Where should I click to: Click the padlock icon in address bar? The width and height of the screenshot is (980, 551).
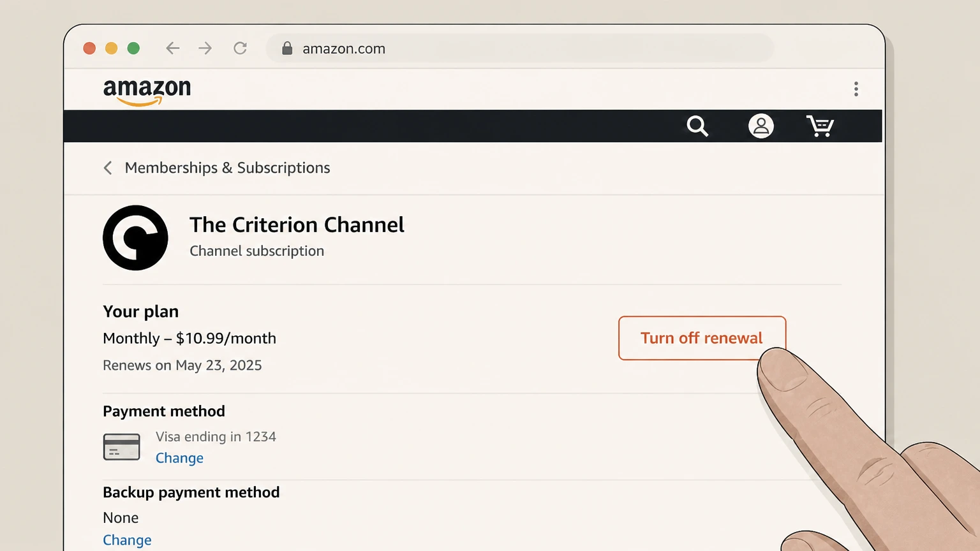tap(287, 48)
